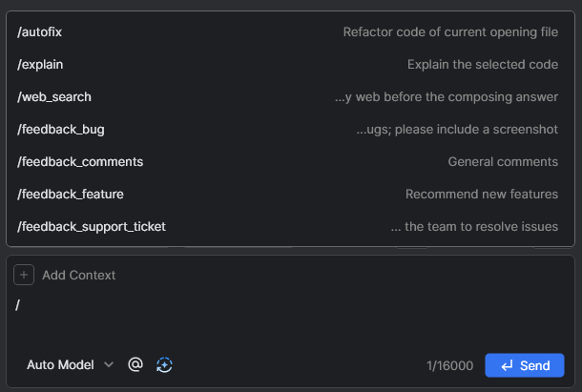Choose the /web_search command
The height and width of the screenshot is (392, 582).
290,97
